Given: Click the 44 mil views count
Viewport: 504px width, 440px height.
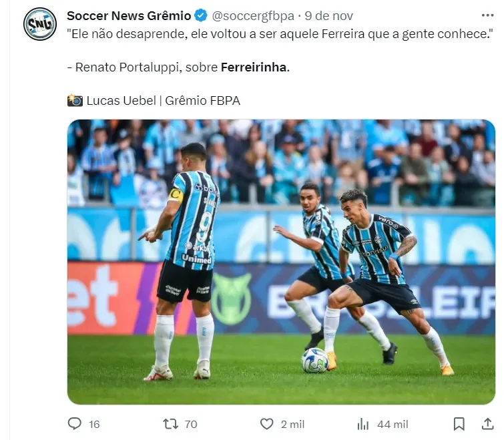Looking at the screenshot, I should pyautogui.click(x=393, y=424).
